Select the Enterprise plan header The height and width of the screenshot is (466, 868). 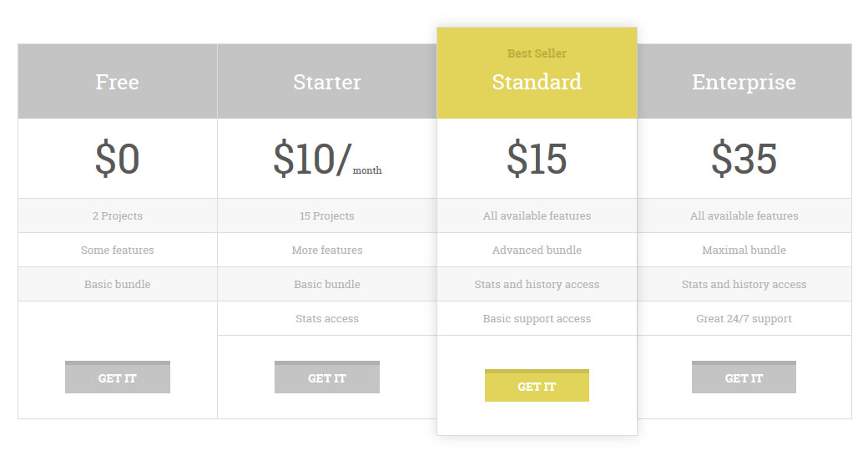744,82
